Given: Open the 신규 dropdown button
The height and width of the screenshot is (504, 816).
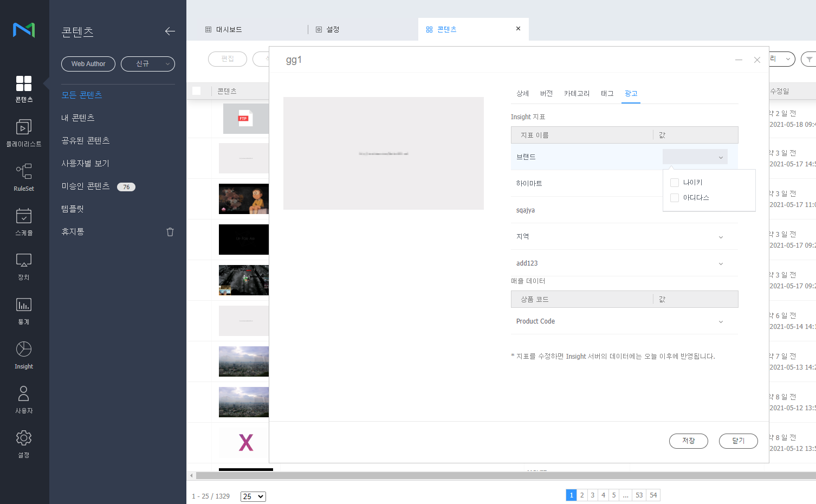Looking at the screenshot, I should pos(147,64).
